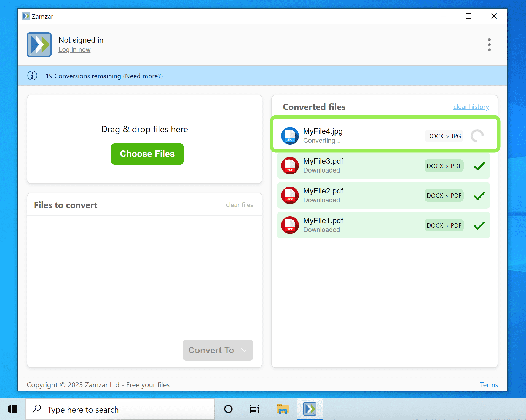Clear the converted files history

click(x=471, y=107)
